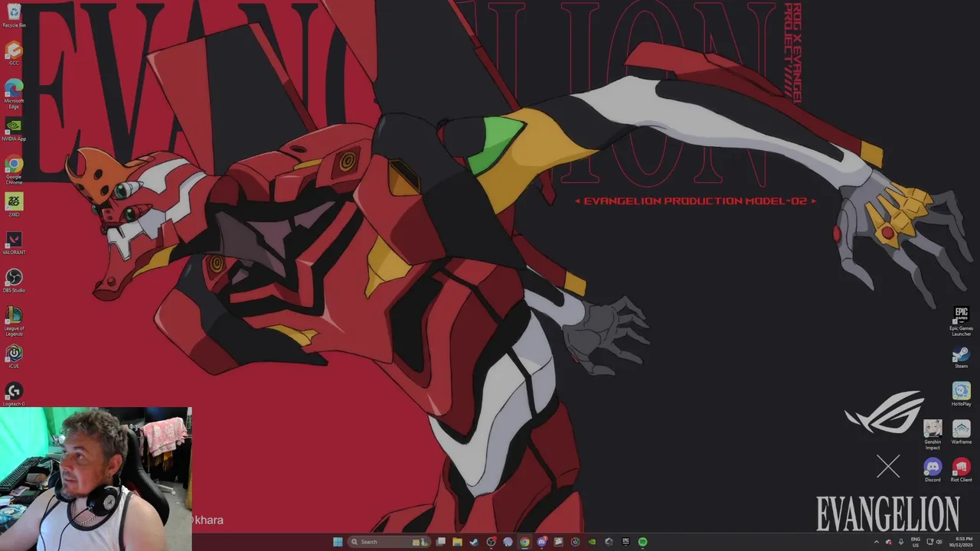Open the NVIDIA App desktop shortcut
This screenshot has height=551, width=980.
tap(14, 129)
